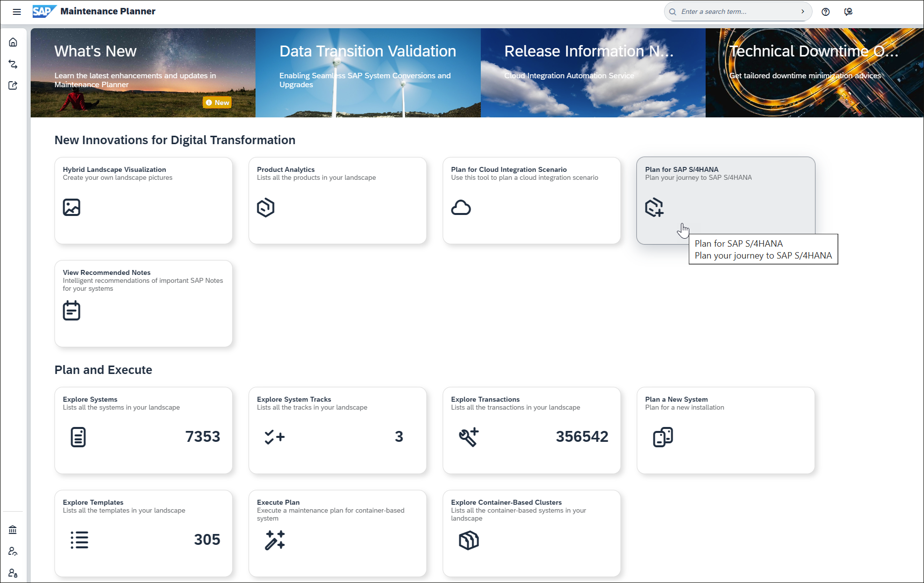
Task: Click the New badge on What's New
Action: click(x=217, y=103)
